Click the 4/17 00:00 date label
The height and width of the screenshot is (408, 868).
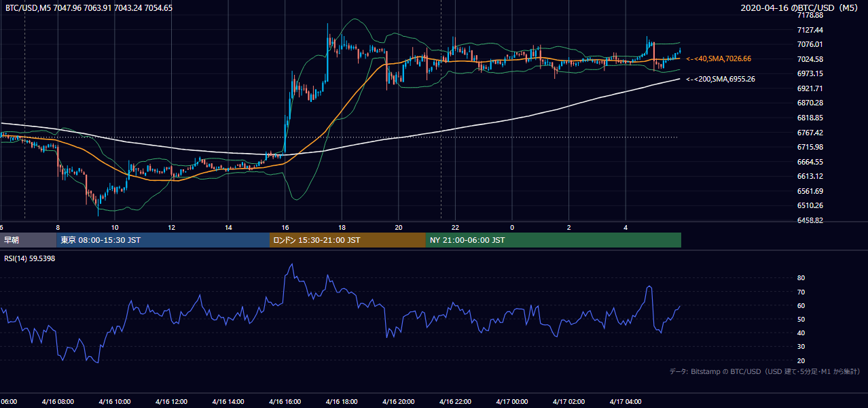click(511, 402)
